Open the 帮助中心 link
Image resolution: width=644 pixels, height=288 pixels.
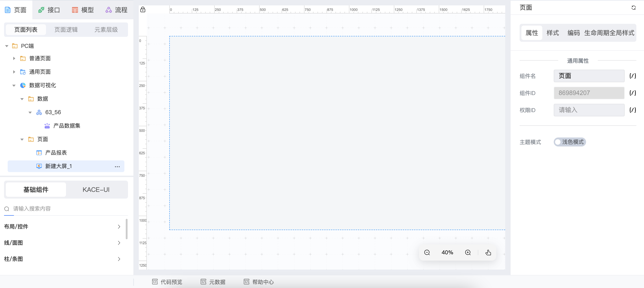click(259, 282)
